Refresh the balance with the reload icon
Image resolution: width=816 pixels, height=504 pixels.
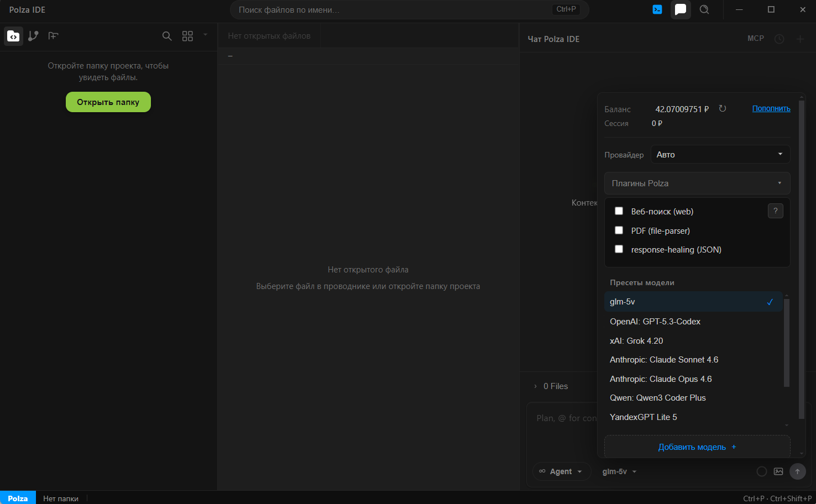pyautogui.click(x=723, y=109)
